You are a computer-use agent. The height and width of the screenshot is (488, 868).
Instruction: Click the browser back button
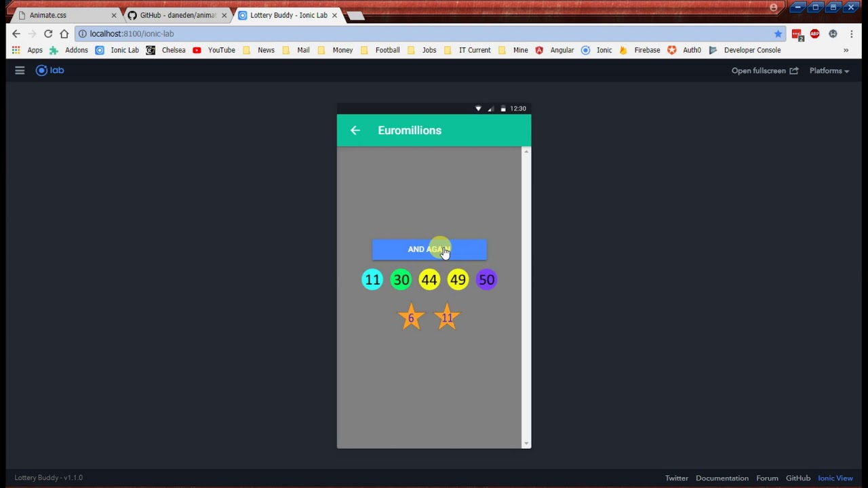coord(16,34)
